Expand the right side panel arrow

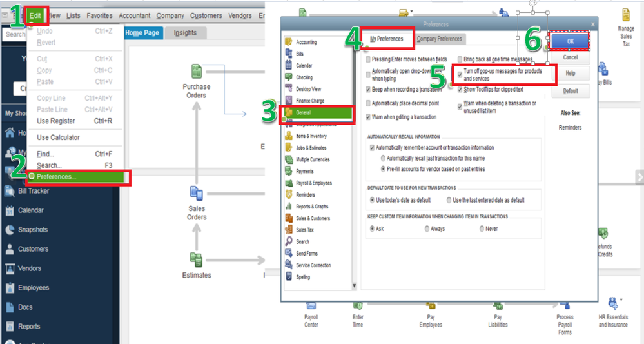(639, 177)
